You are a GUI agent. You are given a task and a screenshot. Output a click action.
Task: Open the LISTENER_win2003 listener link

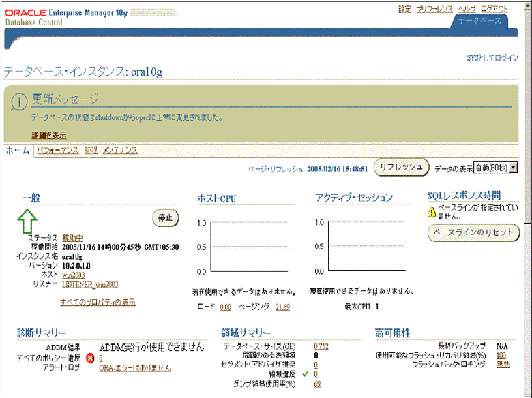(90, 284)
